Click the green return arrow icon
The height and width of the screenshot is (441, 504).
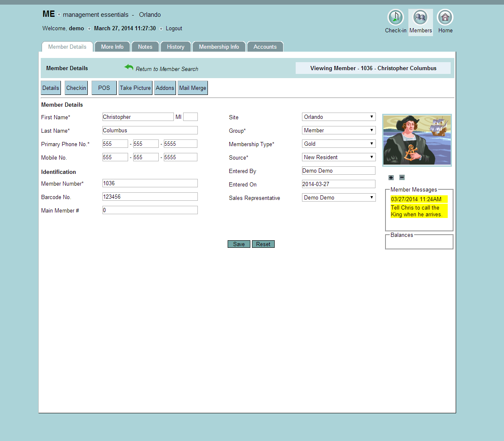129,67
